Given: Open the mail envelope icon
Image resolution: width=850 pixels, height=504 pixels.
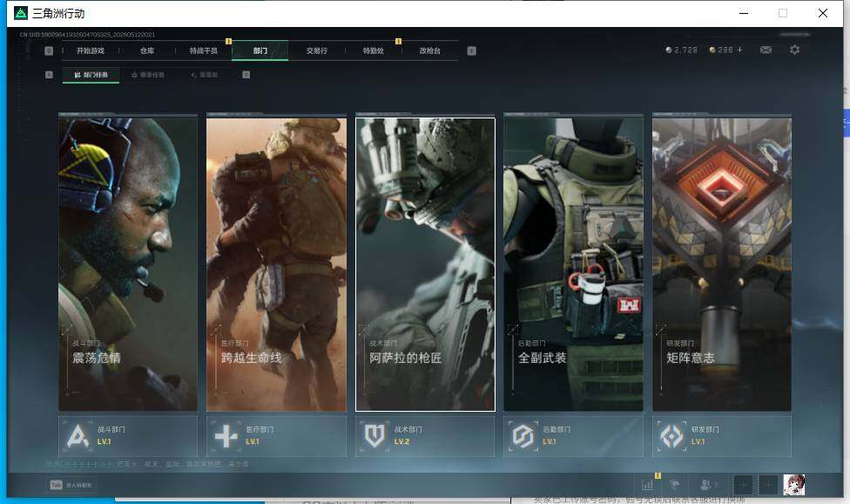Looking at the screenshot, I should (x=766, y=50).
